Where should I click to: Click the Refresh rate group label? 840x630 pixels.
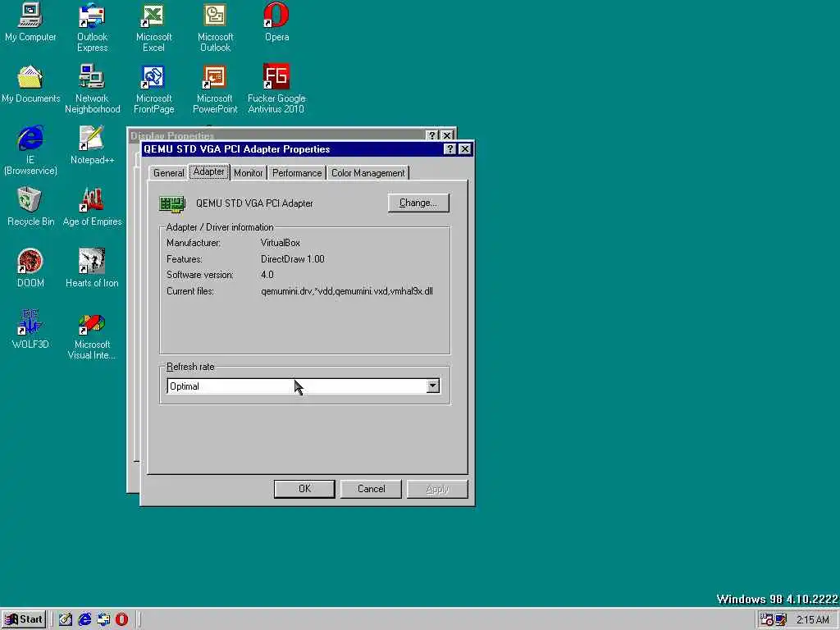click(x=190, y=367)
